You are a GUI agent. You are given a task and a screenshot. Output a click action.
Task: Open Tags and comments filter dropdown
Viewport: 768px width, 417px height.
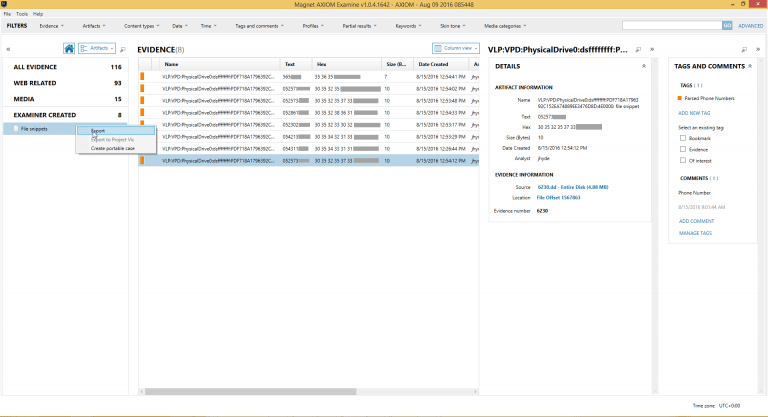pos(259,26)
